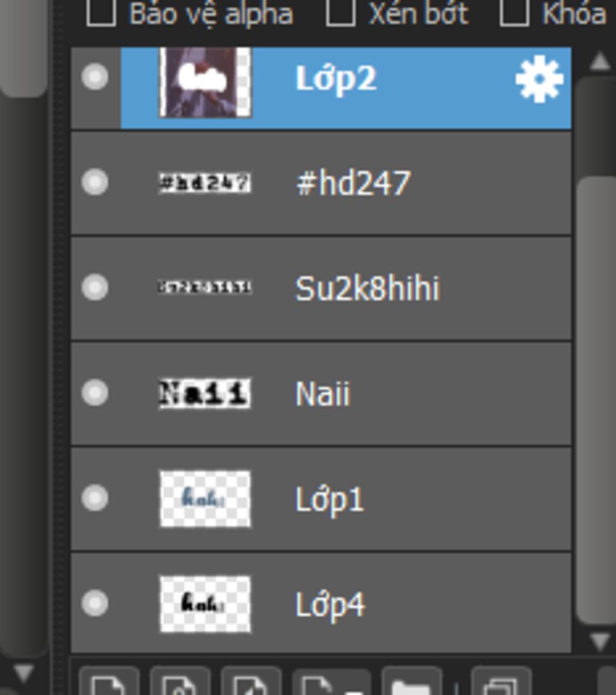This screenshot has width=616, height=695.
Task: Hide the Naii layer
Action: click(x=95, y=393)
